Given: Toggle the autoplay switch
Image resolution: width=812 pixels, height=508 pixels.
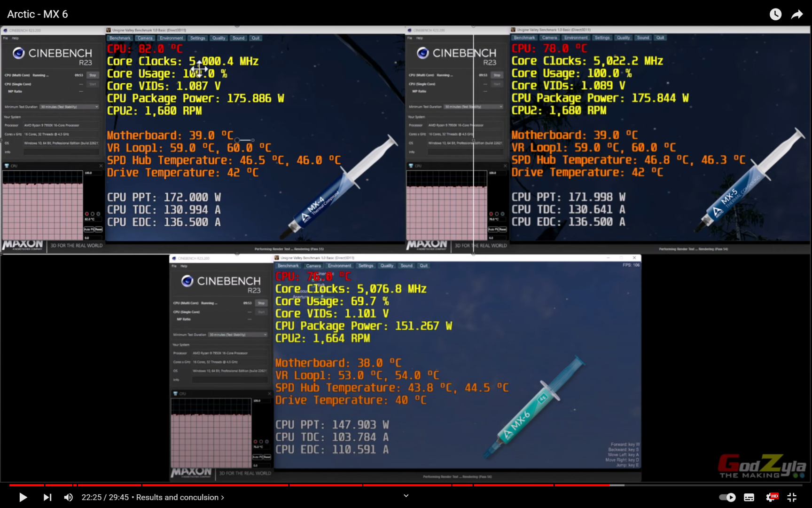Looking at the screenshot, I should [727, 497].
